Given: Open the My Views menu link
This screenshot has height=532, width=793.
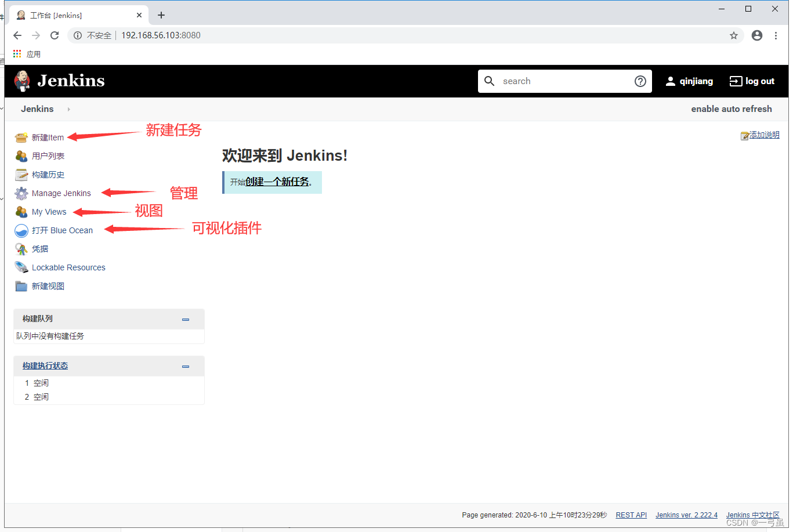Looking at the screenshot, I should 49,212.
